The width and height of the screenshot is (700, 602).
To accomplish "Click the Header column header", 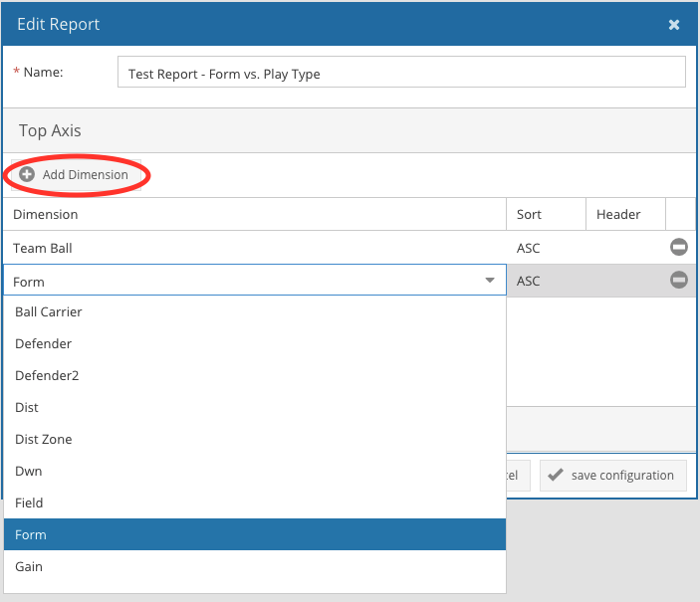I will click(625, 214).
